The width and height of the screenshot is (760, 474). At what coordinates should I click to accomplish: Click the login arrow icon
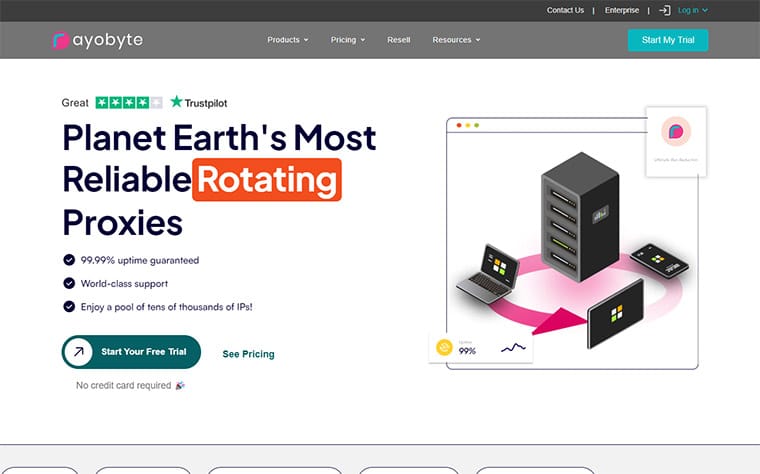[x=664, y=10]
